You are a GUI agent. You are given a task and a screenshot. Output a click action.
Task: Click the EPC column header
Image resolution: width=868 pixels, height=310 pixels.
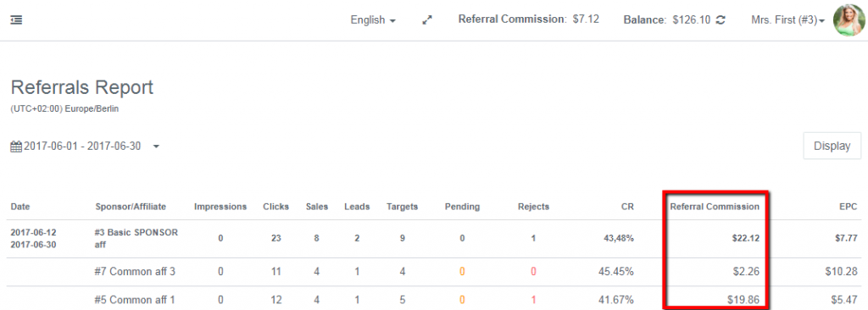[848, 207]
